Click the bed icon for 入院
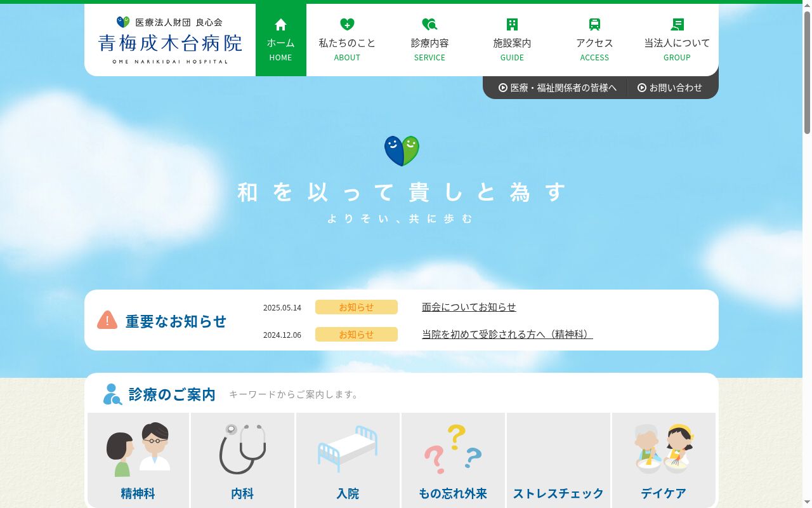The width and height of the screenshot is (812, 508). [x=348, y=449]
